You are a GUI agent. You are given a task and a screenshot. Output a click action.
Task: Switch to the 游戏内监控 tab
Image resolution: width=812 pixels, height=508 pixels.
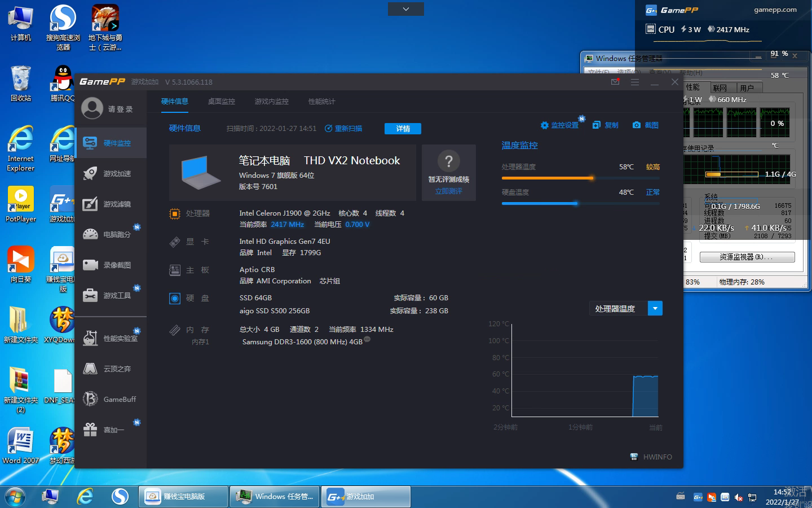272,102
